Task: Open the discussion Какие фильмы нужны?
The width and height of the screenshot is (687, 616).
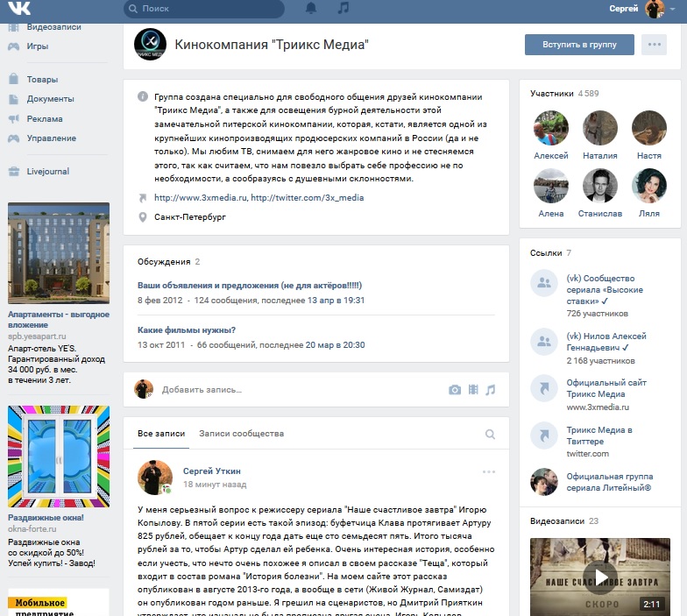Action: [187, 329]
